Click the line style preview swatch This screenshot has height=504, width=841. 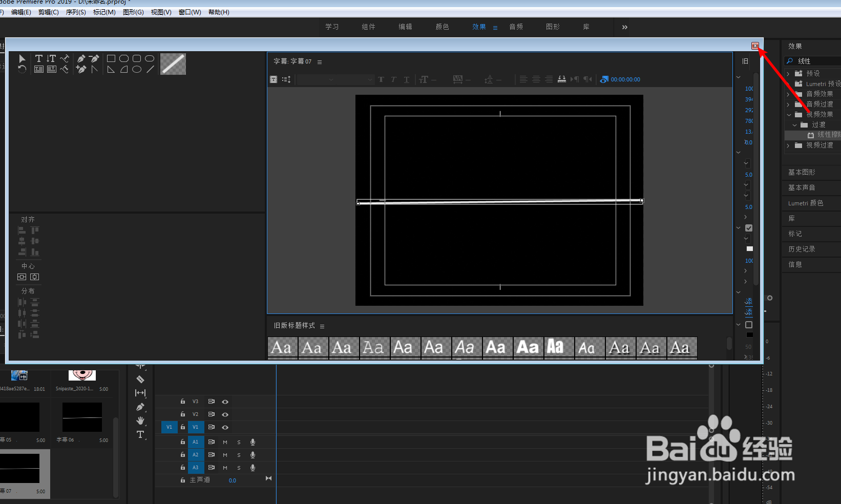pyautogui.click(x=173, y=64)
